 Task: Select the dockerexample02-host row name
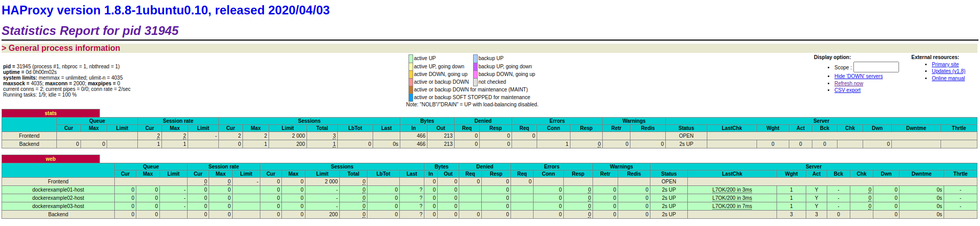tap(58, 198)
